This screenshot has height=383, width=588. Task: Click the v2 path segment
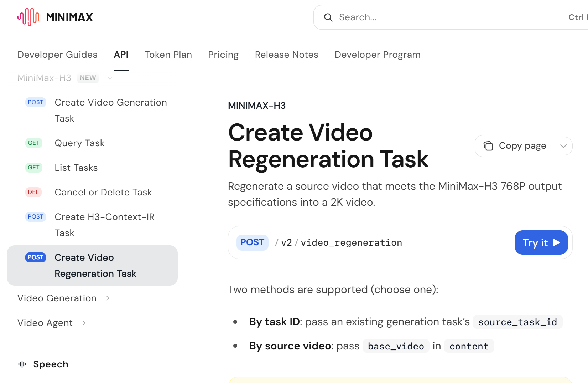point(286,242)
